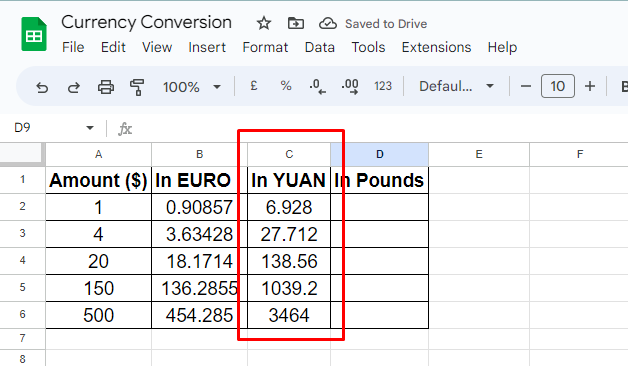Format as currency with pound icon
This screenshot has width=628, height=366.
pyautogui.click(x=254, y=86)
